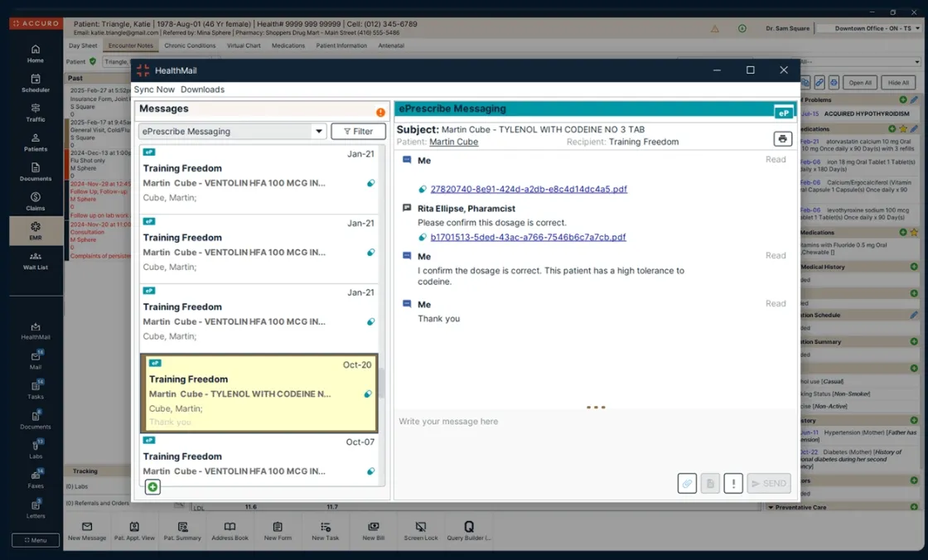Click the print icon in the conversation header
The height and width of the screenshot is (560, 928).
point(781,139)
